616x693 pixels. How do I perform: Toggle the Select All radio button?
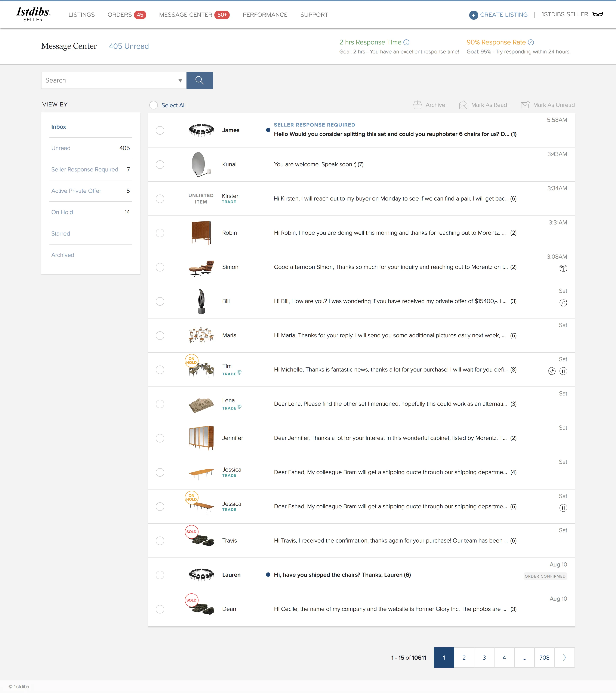pos(154,105)
